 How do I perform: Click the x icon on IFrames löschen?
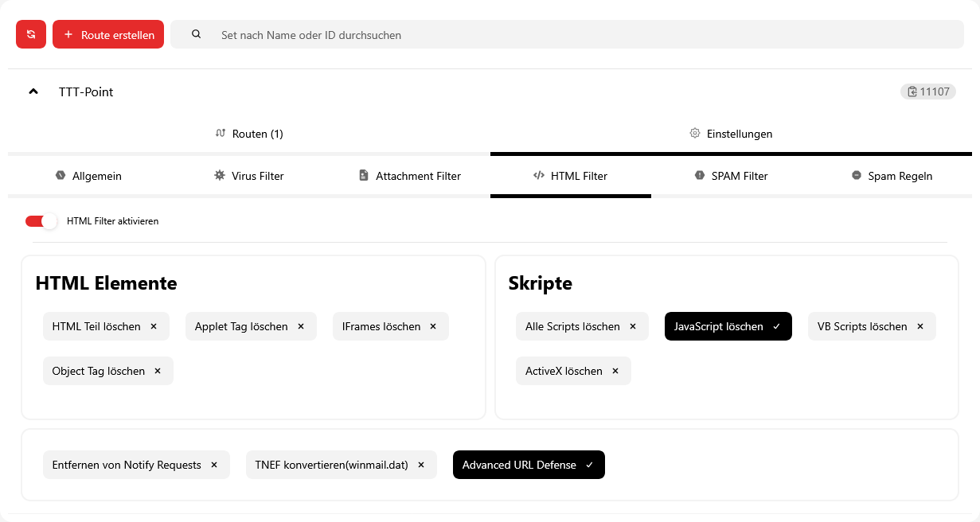pos(433,326)
